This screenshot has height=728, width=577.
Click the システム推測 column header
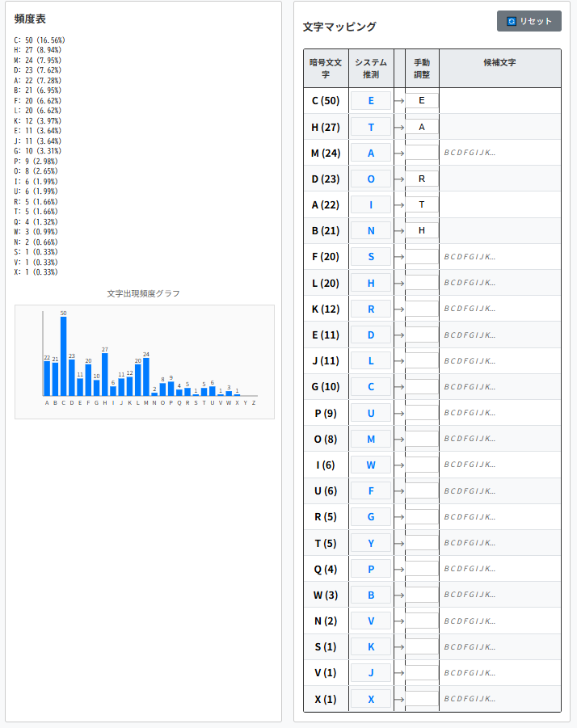(x=371, y=69)
